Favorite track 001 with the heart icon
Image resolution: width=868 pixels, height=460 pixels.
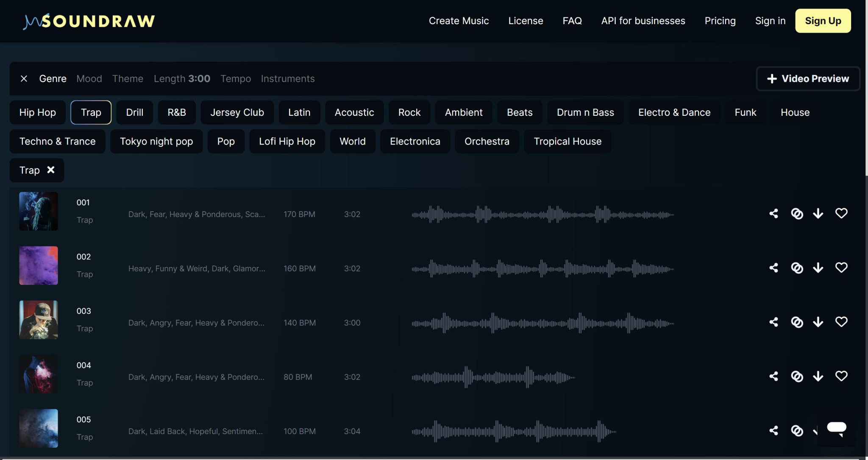click(x=841, y=213)
